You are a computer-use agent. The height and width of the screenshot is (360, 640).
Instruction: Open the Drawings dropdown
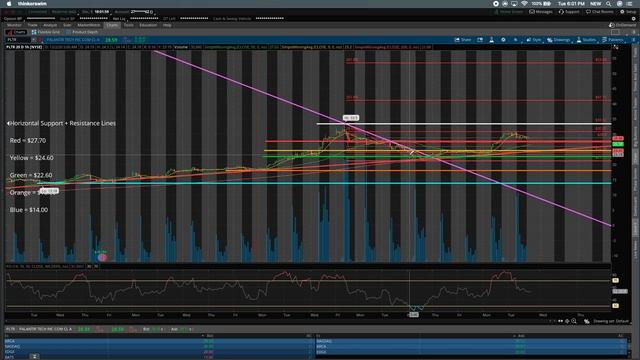559,40
